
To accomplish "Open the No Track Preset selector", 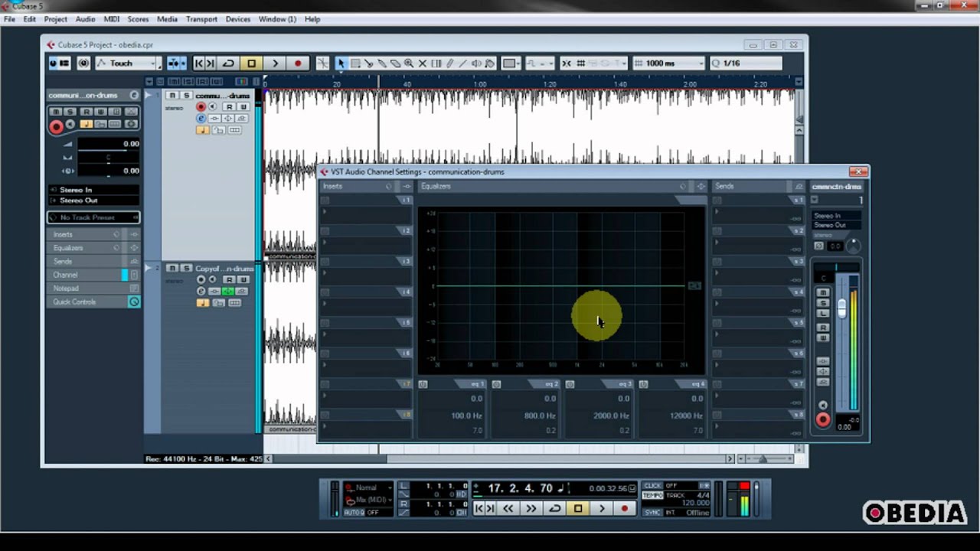I will point(93,217).
